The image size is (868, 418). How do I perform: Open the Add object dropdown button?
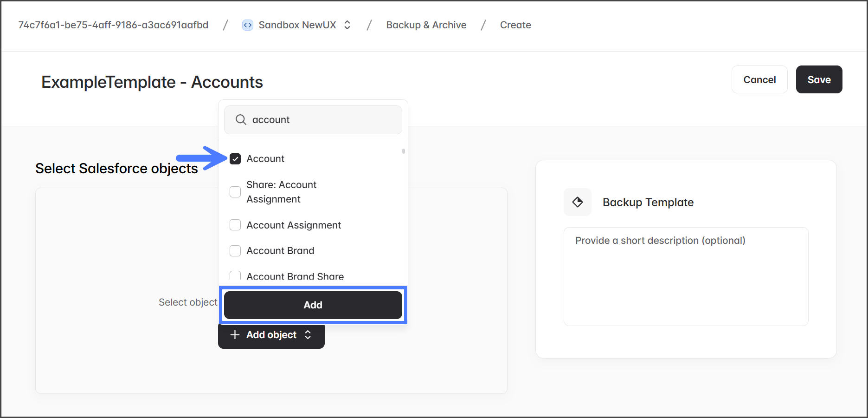271,335
